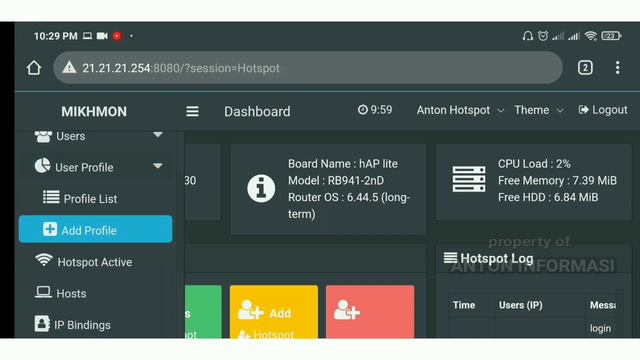Click the IP Bindings address book icon
Image resolution: width=640 pixels, height=360 pixels.
click(42, 323)
